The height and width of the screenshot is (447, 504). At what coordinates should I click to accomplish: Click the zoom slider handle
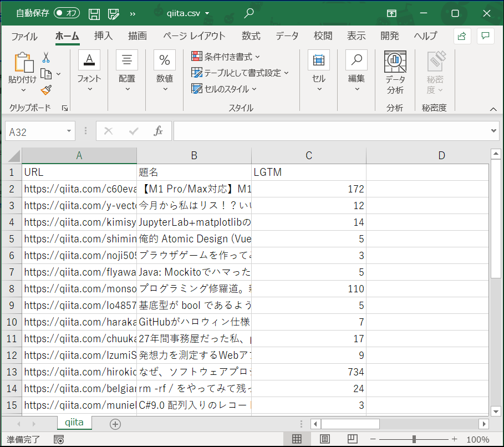click(414, 439)
